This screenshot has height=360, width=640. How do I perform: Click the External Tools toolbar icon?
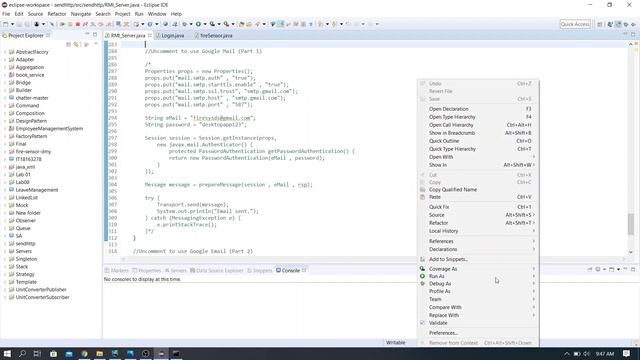pyautogui.click(x=226, y=24)
